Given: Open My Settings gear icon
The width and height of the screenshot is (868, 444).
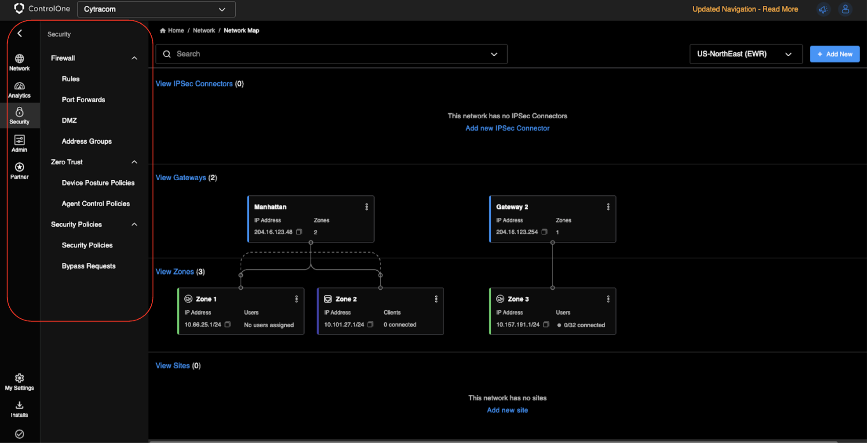Looking at the screenshot, I should [x=19, y=382].
